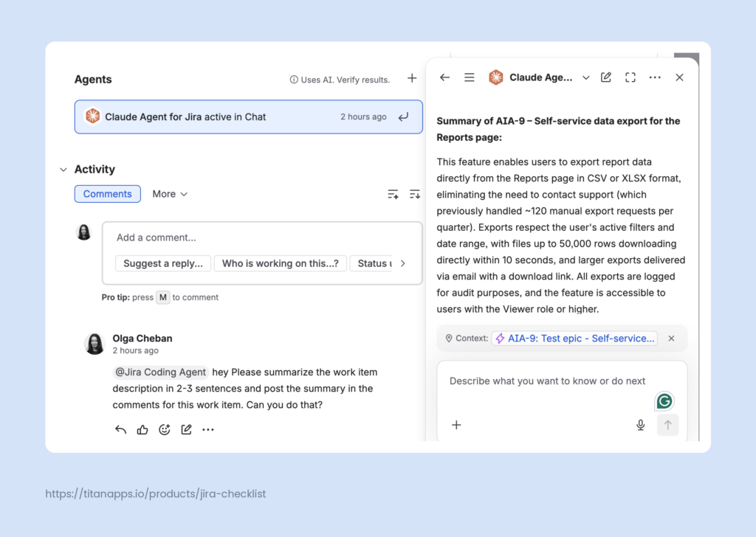This screenshot has width=756, height=537.
Task: Edit Olga Cheban's comment
Action: pyautogui.click(x=186, y=429)
